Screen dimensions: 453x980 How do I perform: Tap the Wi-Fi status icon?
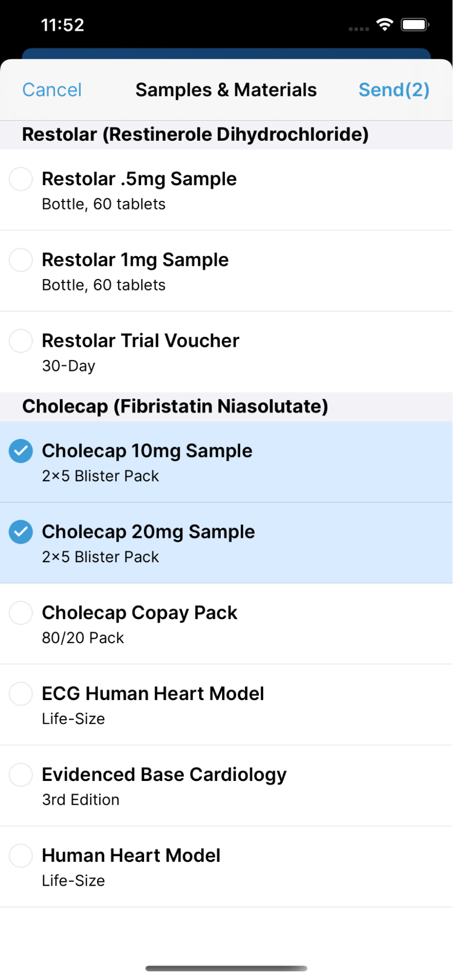(x=385, y=25)
